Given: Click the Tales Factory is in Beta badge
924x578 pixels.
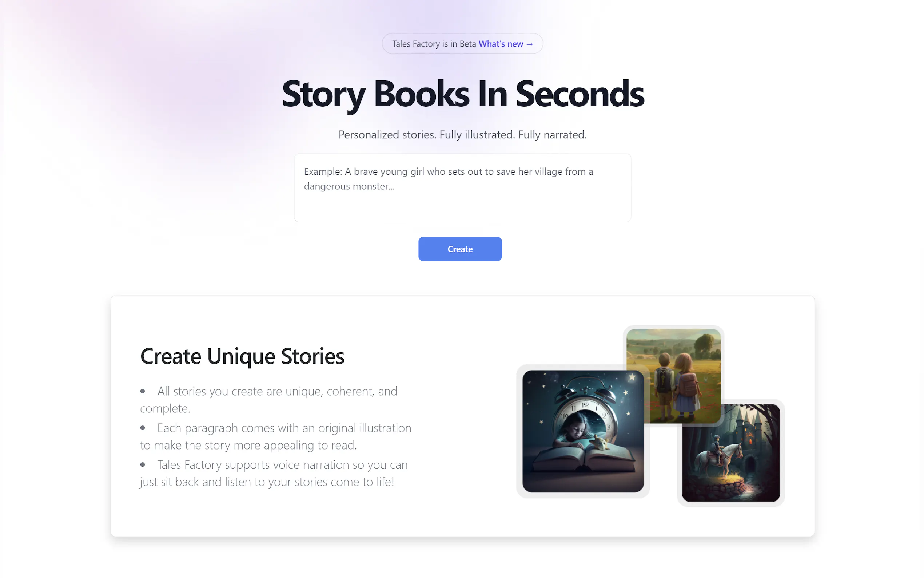Looking at the screenshot, I should tap(462, 44).
